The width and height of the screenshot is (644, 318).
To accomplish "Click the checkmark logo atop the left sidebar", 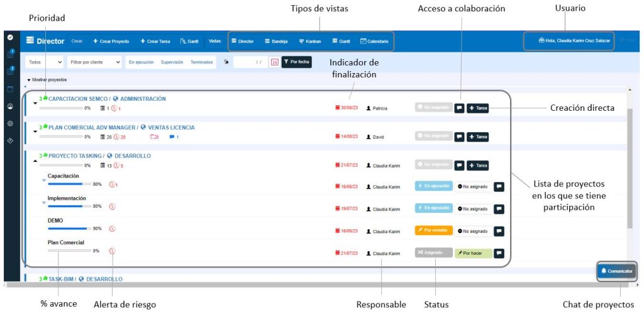I will [x=10, y=38].
